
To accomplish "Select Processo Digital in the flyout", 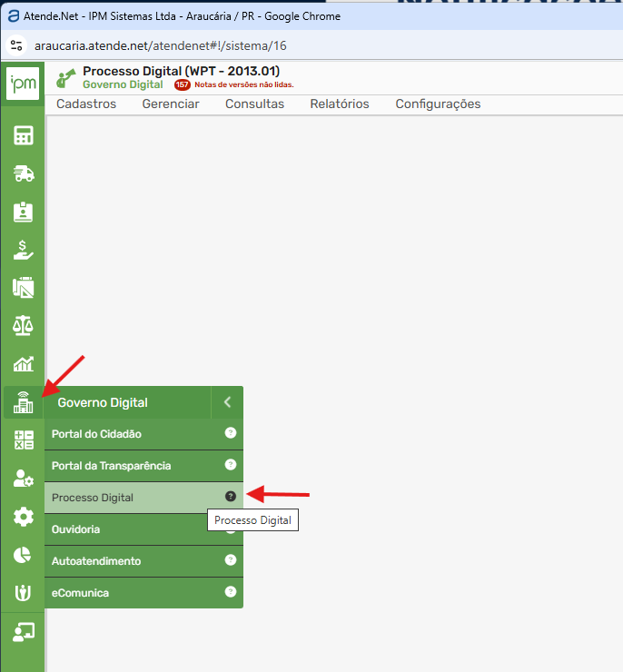I will point(143,498).
